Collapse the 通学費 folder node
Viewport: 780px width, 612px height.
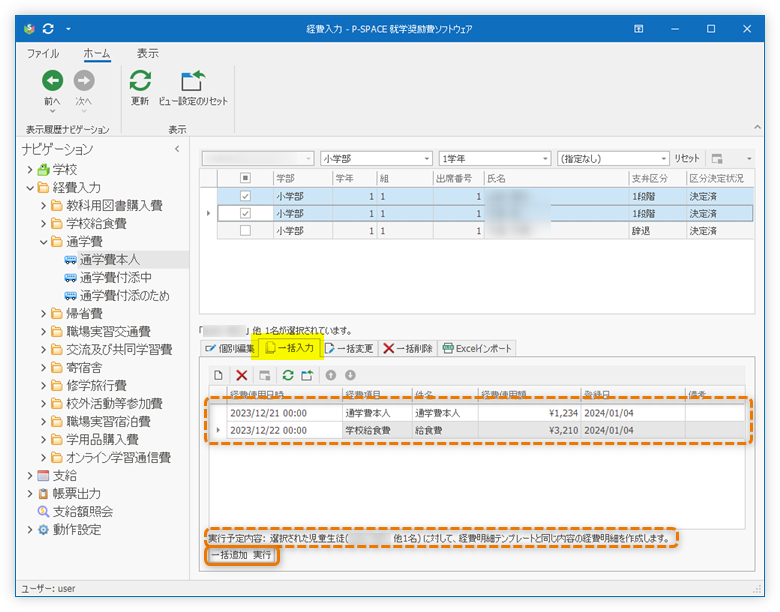[x=43, y=241]
